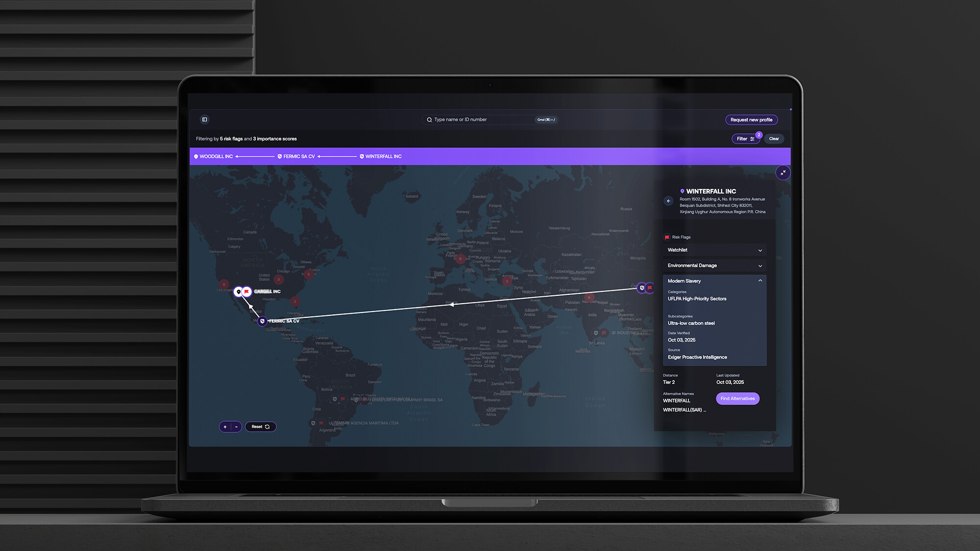Collapse the Modern Slavery section

pos(714,281)
